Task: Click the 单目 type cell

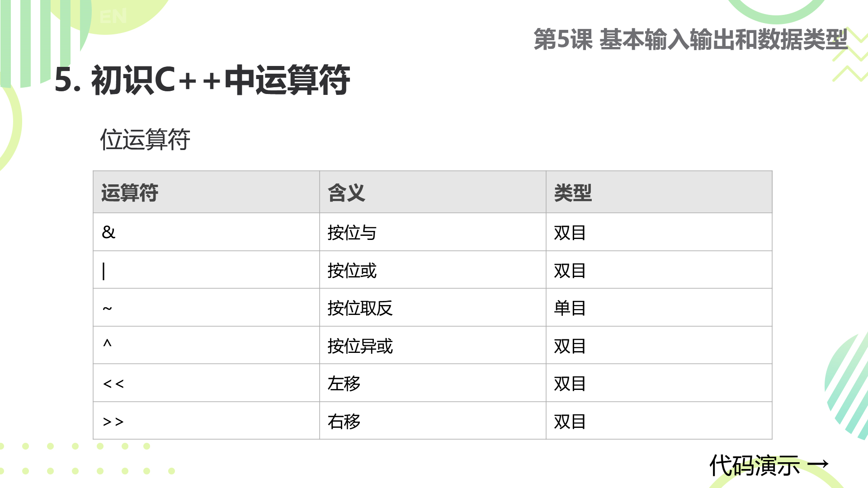Action: coord(659,308)
